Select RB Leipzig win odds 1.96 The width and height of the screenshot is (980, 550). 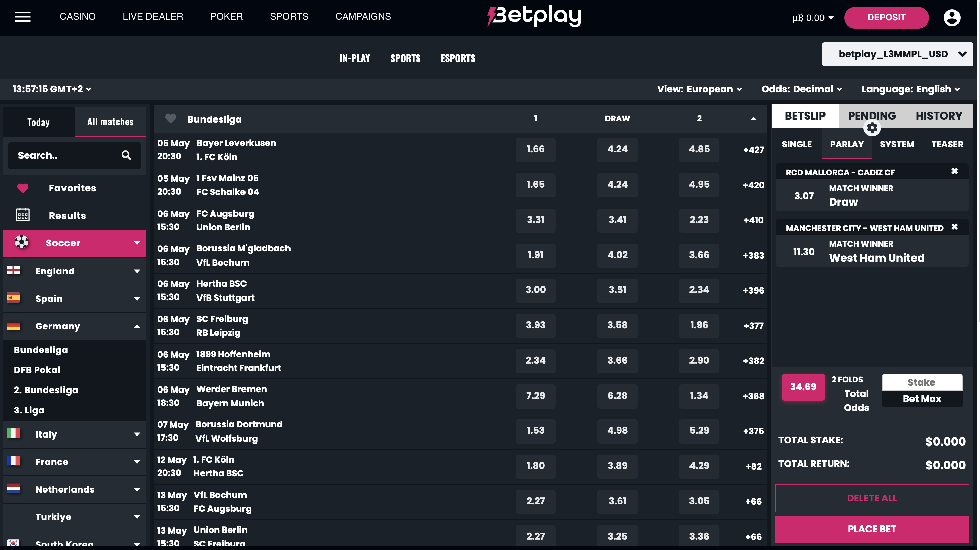click(x=699, y=326)
